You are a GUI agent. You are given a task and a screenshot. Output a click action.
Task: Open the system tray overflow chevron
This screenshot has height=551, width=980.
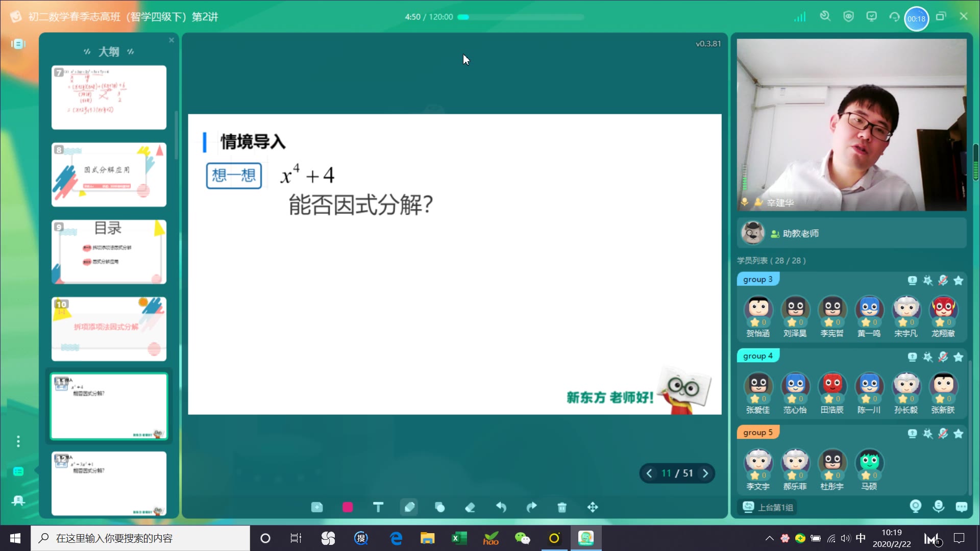pyautogui.click(x=770, y=538)
